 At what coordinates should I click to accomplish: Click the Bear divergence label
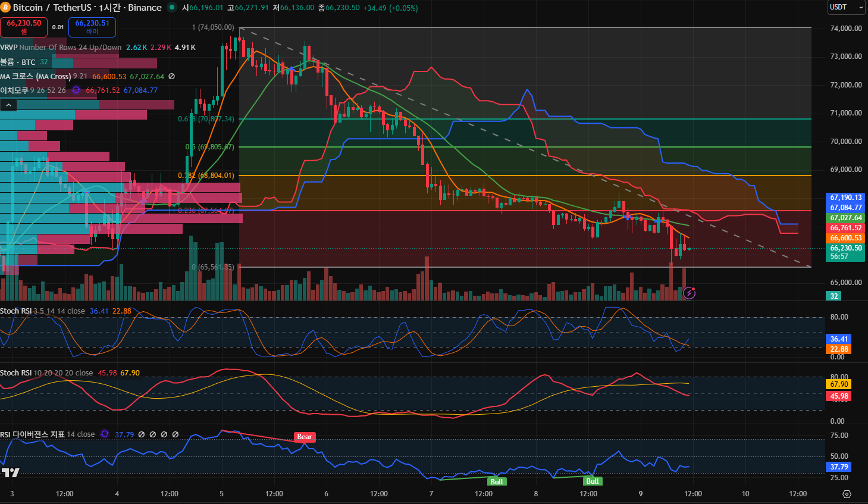point(305,437)
